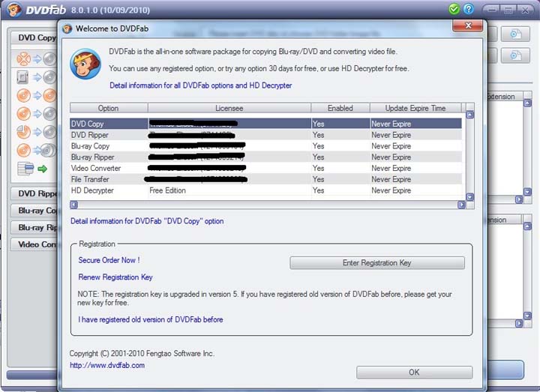Screen dimensions: 540x392
Task: Click the DVDFab monkey mascot in dialog
Action: [85, 64]
